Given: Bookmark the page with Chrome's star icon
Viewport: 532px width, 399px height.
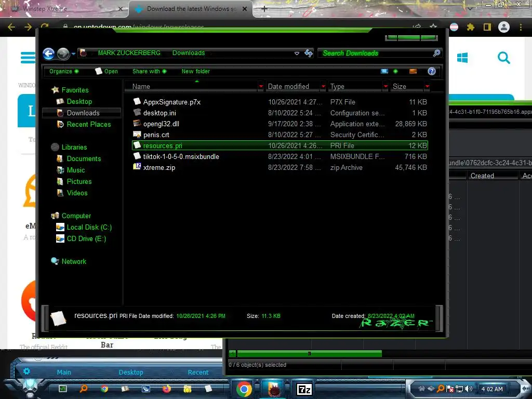Looking at the screenshot, I should tap(433, 27).
